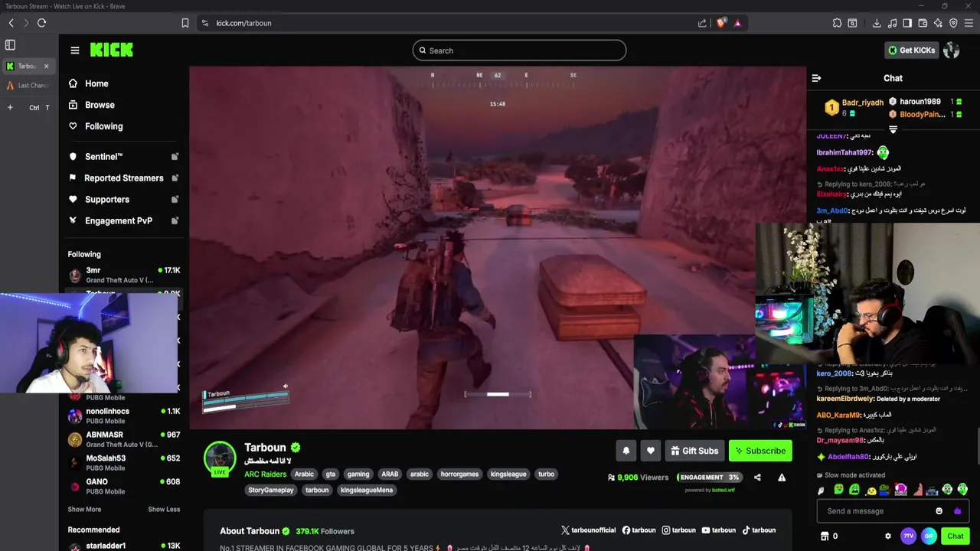Image resolution: width=980 pixels, height=551 pixels.
Task: Open the GIF picker
Action: (929, 536)
